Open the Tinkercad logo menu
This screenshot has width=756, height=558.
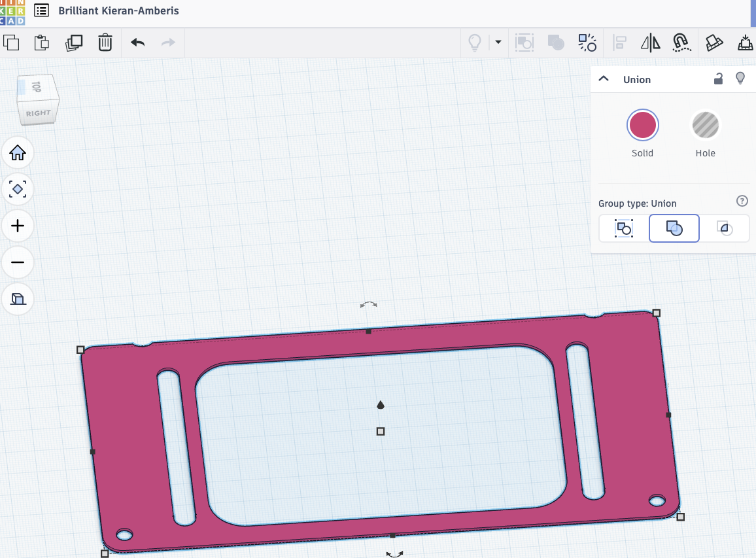coord(11,10)
